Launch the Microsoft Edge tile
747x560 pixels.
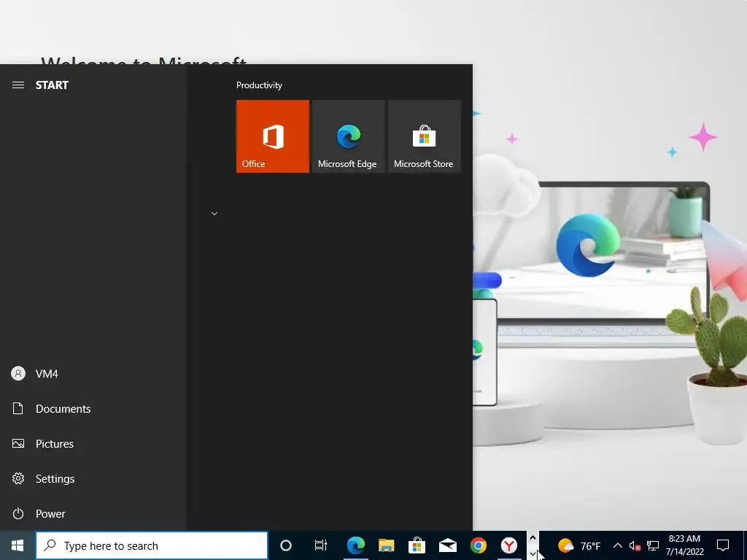(x=348, y=136)
